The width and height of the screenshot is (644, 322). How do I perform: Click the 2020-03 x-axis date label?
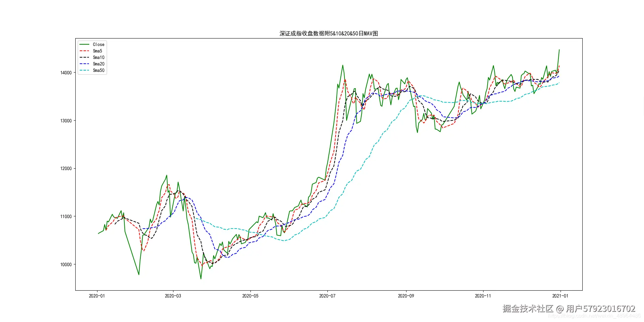click(173, 296)
